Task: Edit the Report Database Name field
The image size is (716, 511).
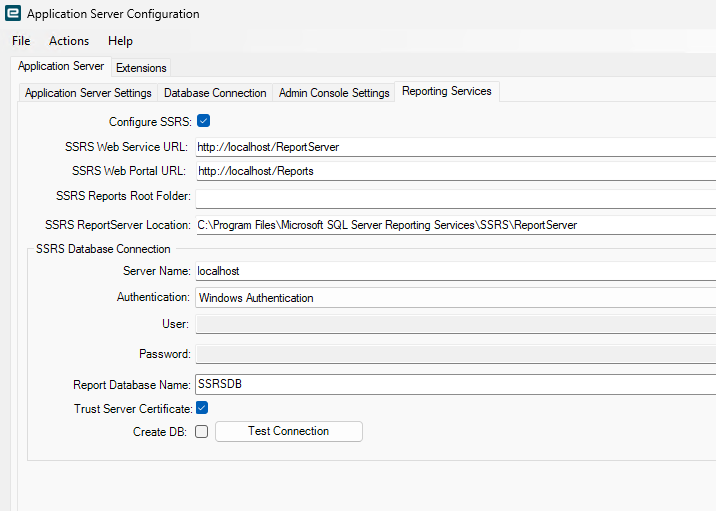Action: (x=455, y=385)
